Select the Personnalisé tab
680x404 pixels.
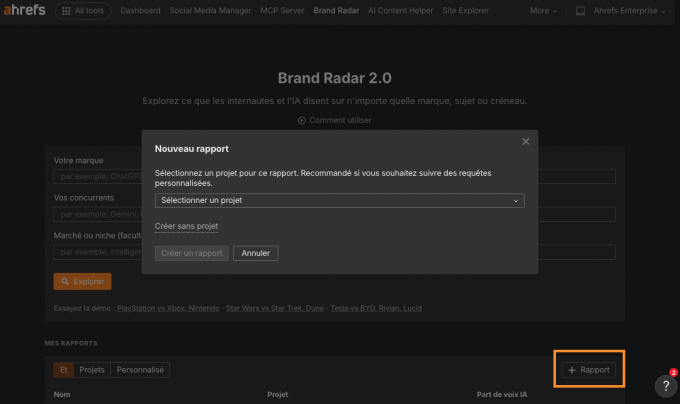[141, 370]
